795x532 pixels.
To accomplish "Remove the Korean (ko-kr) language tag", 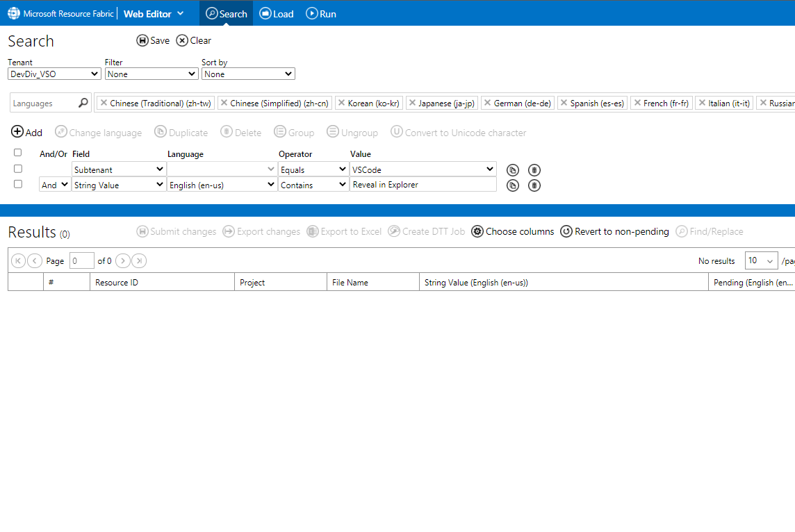I will pyautogui.click(x=342, y=103).
